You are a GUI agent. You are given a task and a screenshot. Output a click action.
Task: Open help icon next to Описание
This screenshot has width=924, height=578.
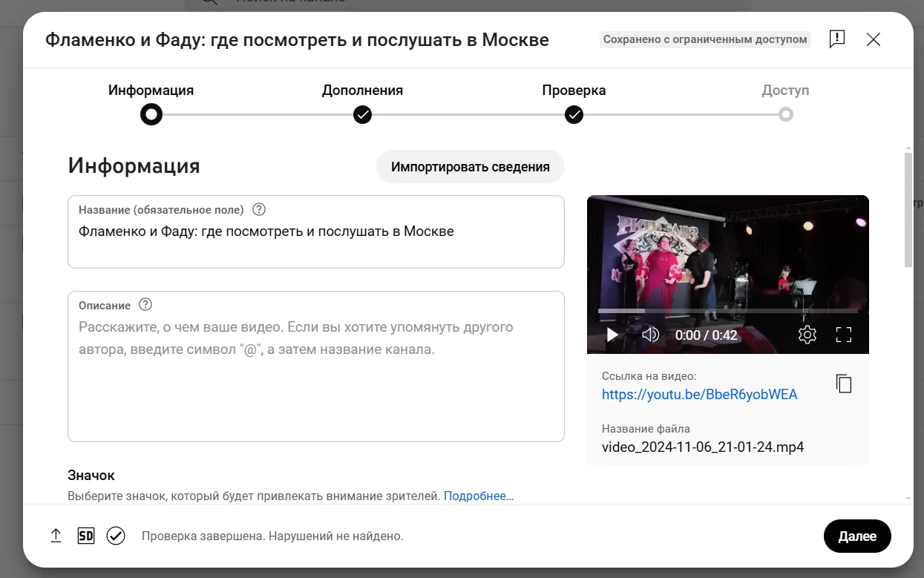pos(145,305)
